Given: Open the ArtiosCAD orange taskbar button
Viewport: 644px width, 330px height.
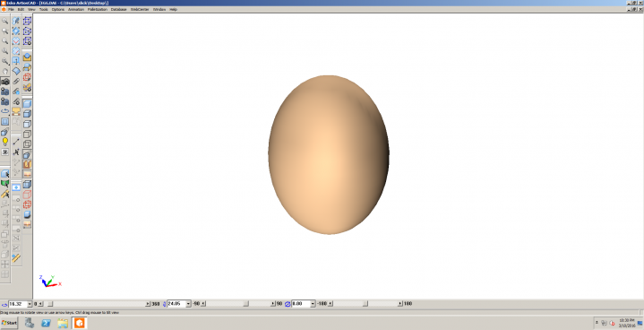Looking at the screenshot, I should click(x=79, y=323).
